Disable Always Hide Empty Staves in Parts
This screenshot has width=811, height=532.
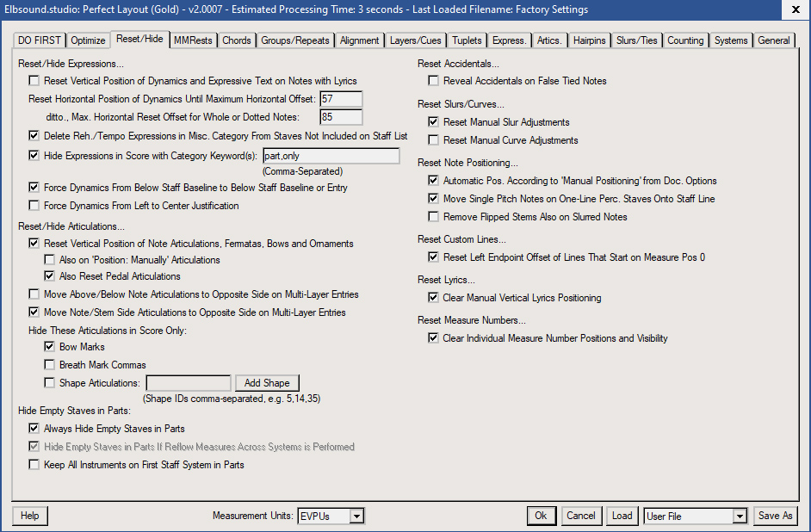34,428
